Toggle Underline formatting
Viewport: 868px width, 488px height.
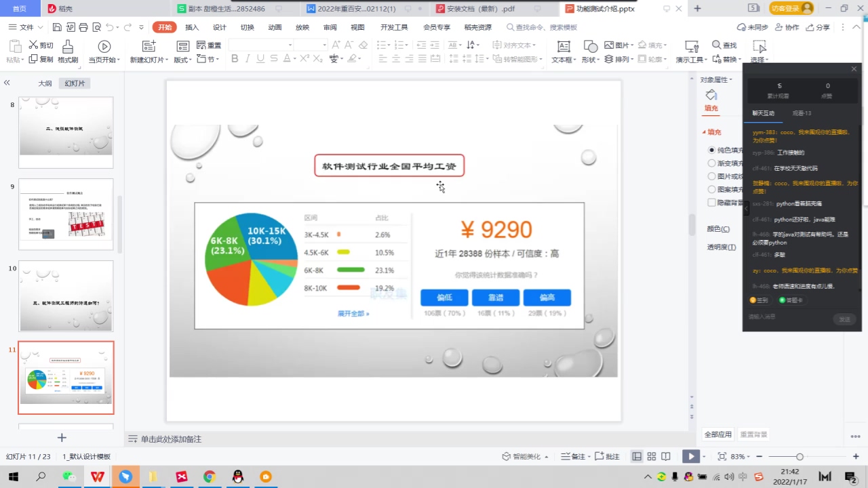pyautogui.click(x=260, y=59)
